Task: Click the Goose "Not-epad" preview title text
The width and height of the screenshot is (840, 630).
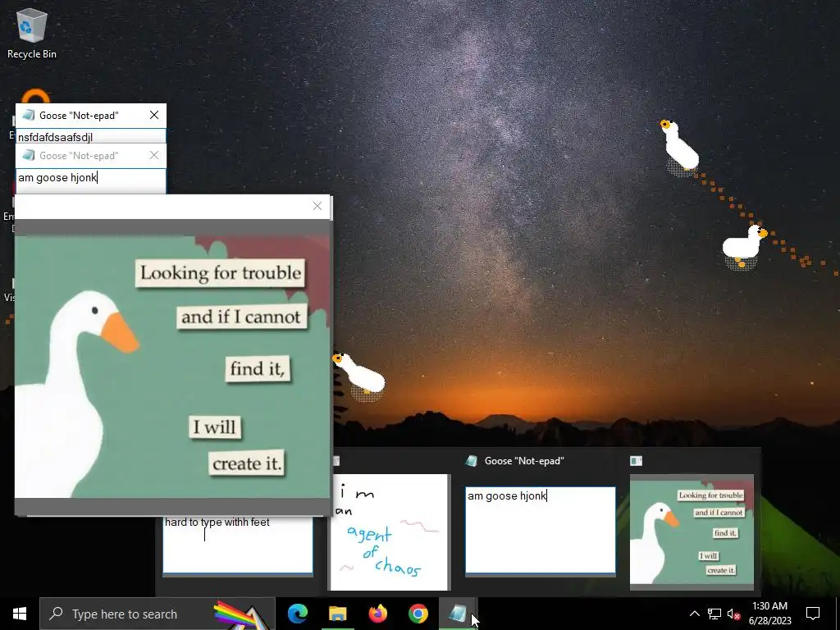Action: 524,461
